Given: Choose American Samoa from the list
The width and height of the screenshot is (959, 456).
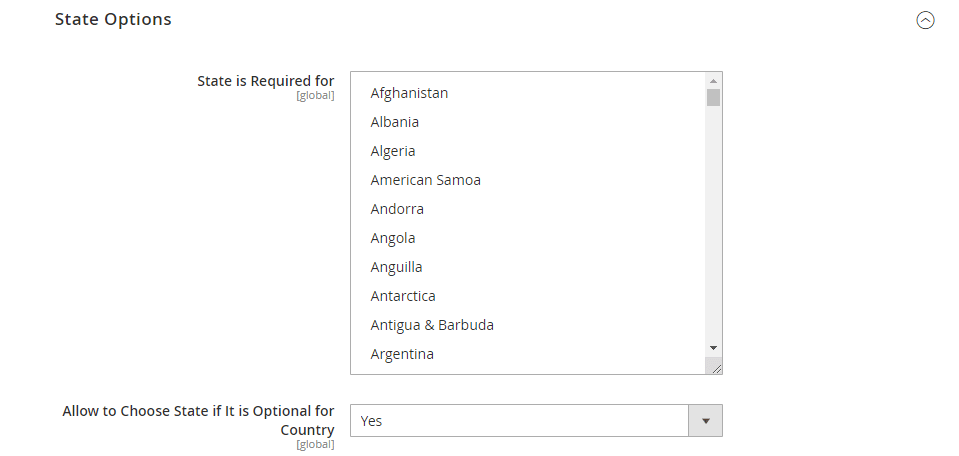Looking at the screenshot, I should (x=425, y=180).
